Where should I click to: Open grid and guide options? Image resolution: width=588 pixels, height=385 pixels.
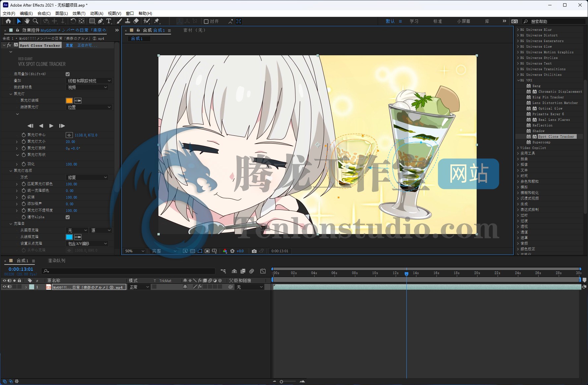(214, 251)
